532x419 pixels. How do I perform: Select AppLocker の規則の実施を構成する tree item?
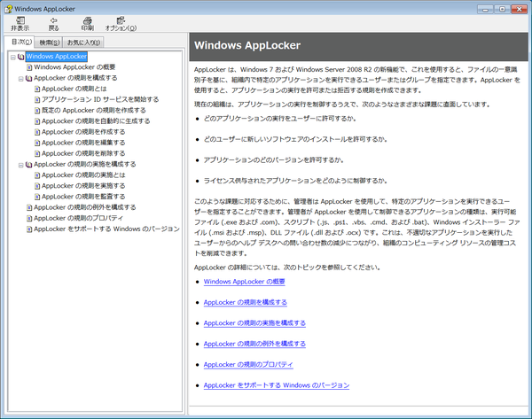pyautogui.click(x=85, y=164)
